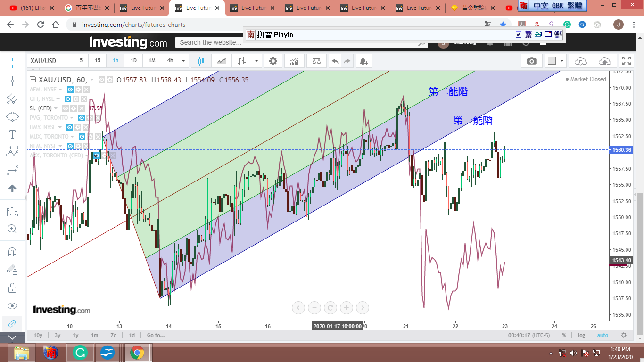Activate the magnet mode tool
This screenshot has height=362, width=644.
pyautogui.click(x=12, y=252)
